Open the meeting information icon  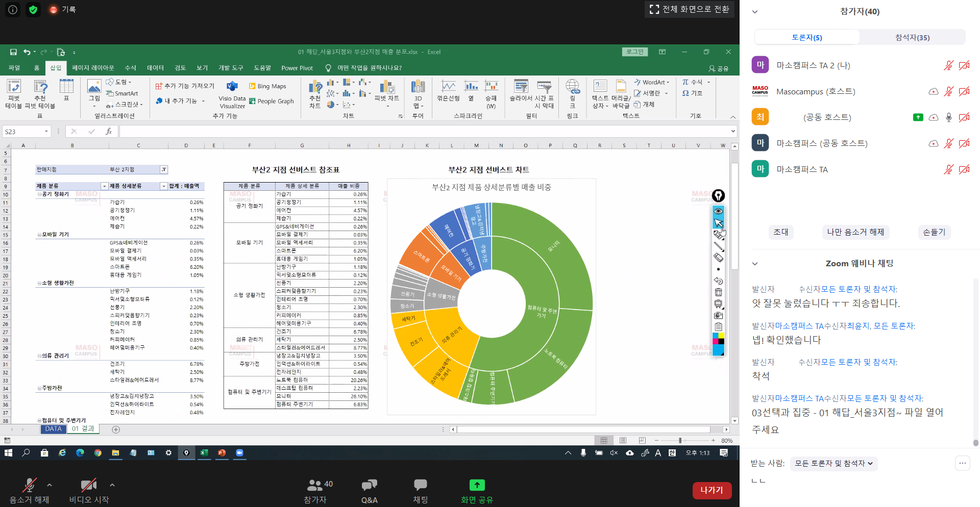tap(13, 10)
